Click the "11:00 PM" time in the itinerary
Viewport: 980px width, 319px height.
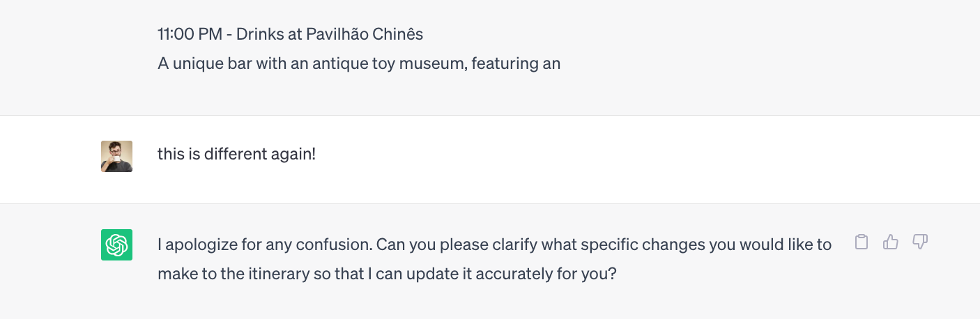(x=190, y=33)
